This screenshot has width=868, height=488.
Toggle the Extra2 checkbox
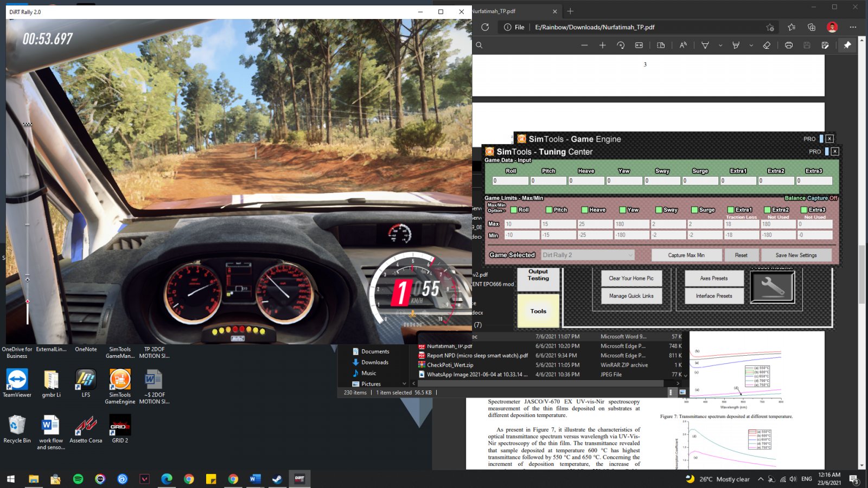(767, 210)
